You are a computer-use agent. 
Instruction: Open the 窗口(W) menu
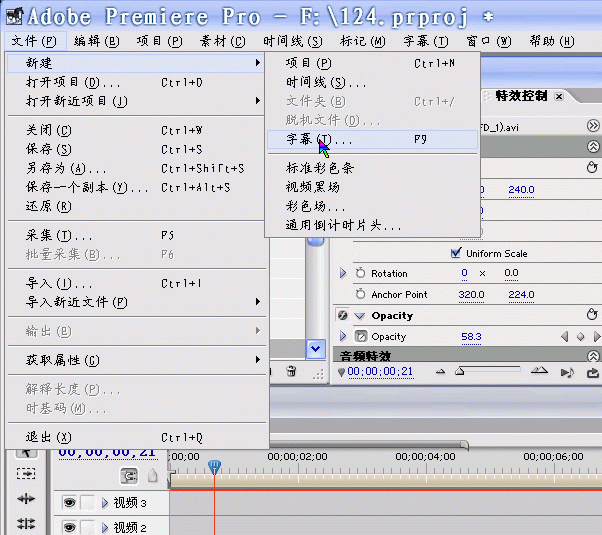tap(489, 41)
